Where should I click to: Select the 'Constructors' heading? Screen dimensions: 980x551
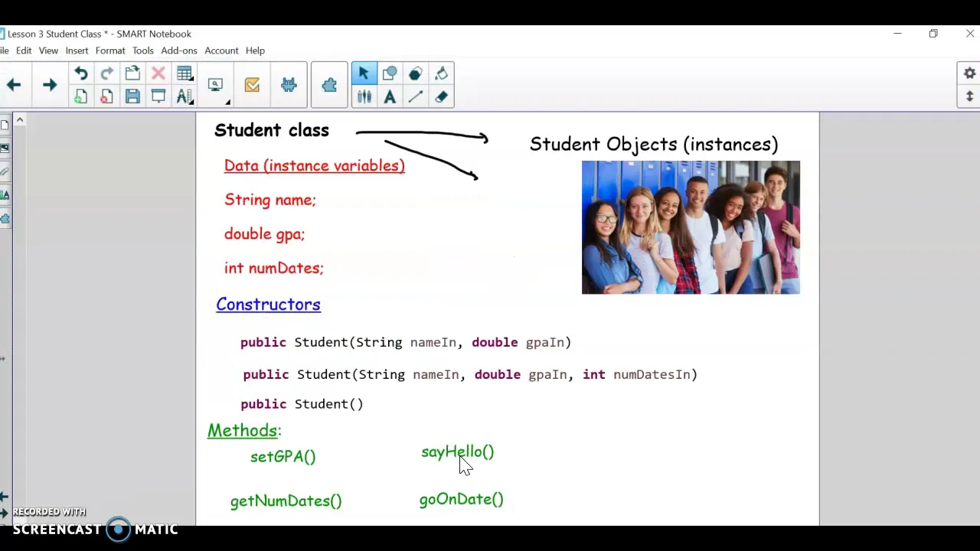[x=268, y=305]
